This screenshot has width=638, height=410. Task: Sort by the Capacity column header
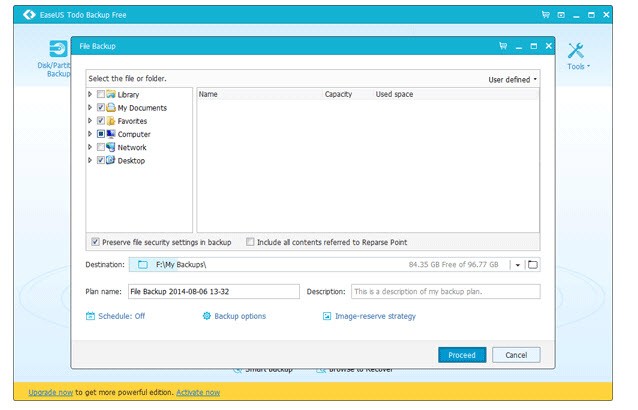point(338,94)
